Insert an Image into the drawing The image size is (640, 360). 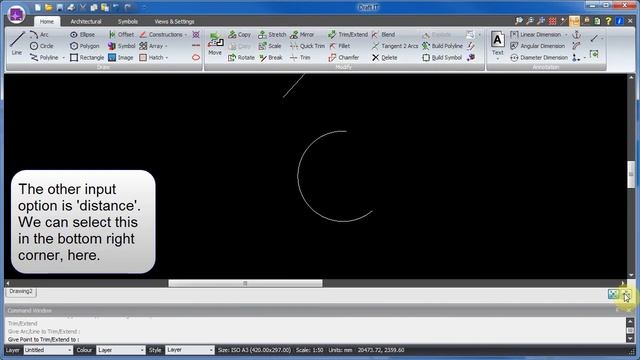coord(121,58)
